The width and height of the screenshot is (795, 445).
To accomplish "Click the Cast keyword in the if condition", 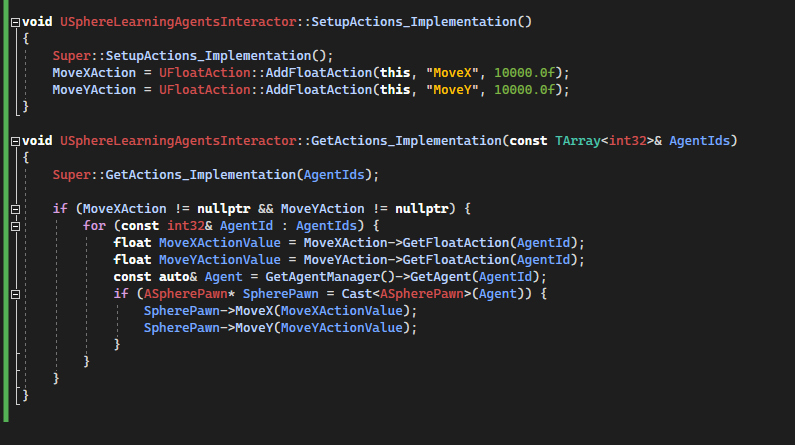I will click(356, 294).
